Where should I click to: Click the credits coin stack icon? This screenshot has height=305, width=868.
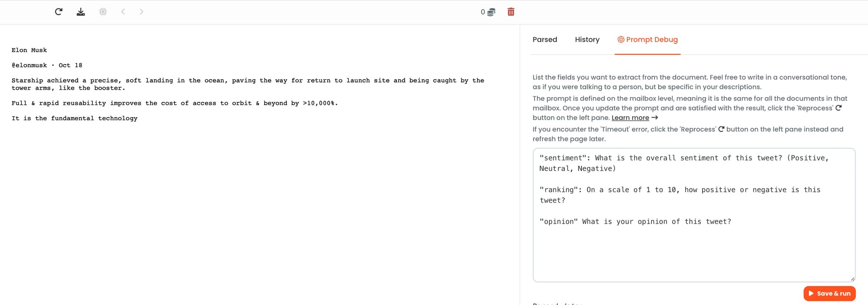[x=491, y=12]
